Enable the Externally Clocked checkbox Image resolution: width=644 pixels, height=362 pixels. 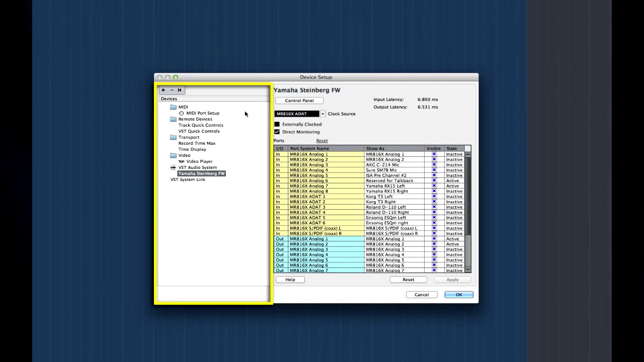(x=277, y=124)
